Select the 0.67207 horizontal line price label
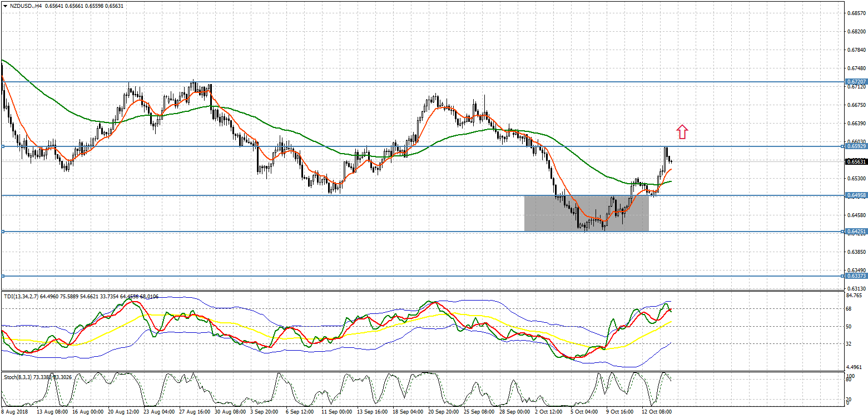The height and width of the screenshot is (418, 868). tap(856, 81)
